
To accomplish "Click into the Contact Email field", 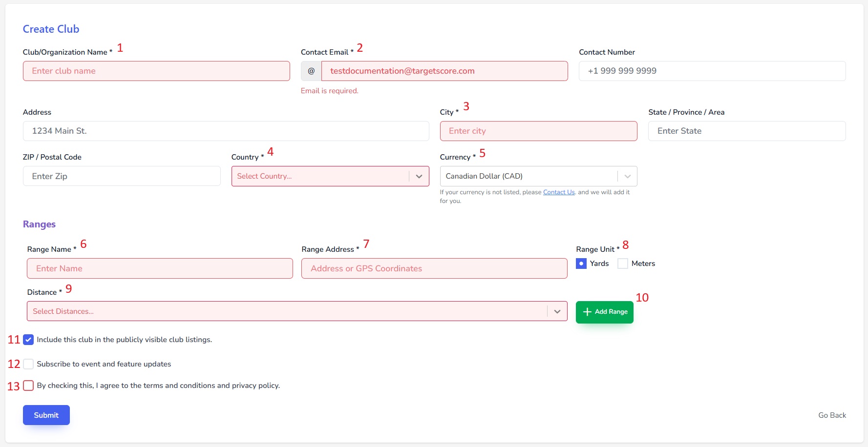I will pos(444,71).
